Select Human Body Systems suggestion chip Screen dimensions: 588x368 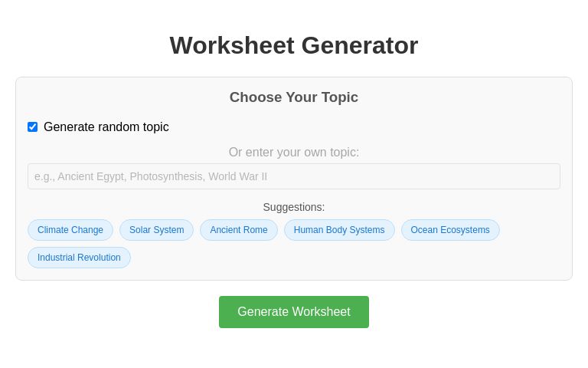pyautogui.click(x=339, y=230)
